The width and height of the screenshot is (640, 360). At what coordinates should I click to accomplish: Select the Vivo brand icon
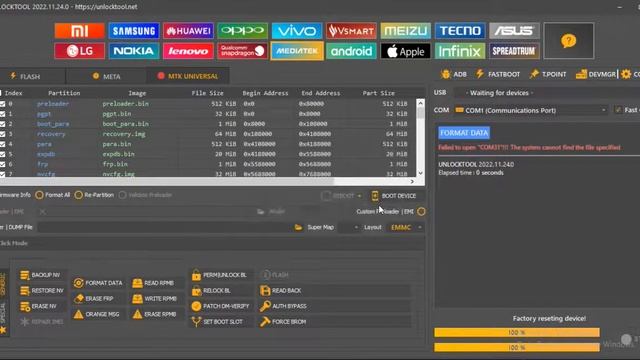[x=297, y=31]
